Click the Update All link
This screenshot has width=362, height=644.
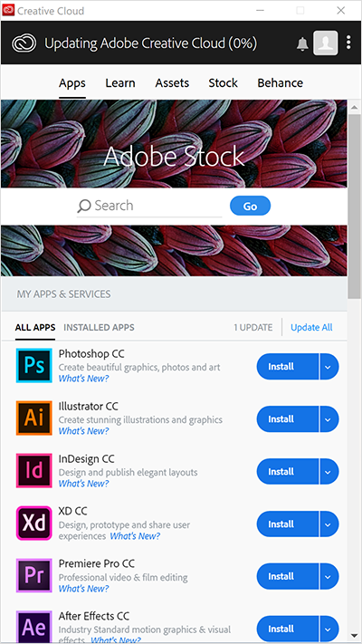click(311, 328)
